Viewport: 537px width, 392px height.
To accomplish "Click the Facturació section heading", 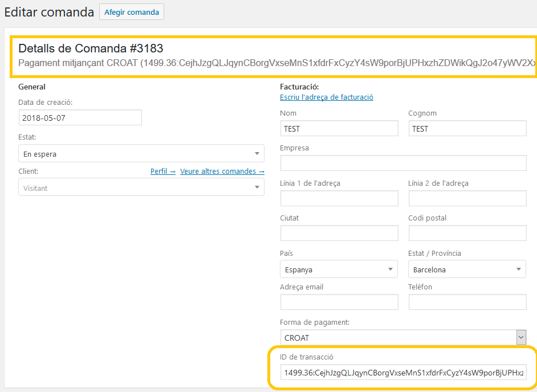I will coord(299,87).
